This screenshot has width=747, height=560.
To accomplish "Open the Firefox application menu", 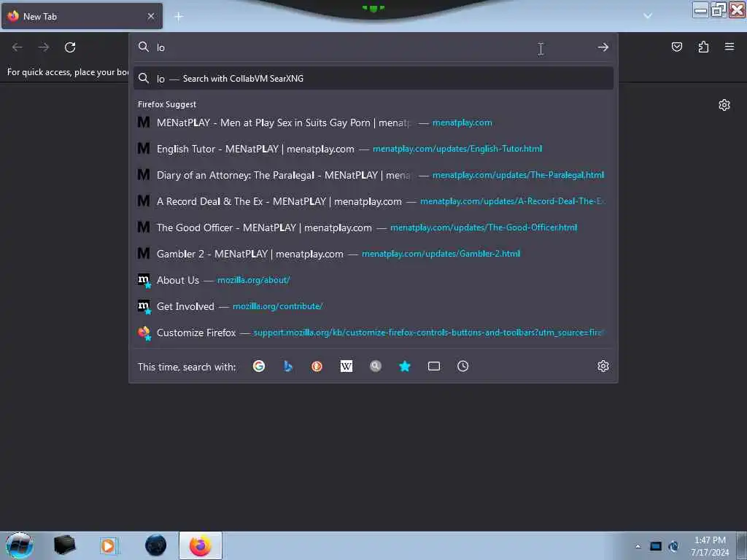I will point(729,47).
